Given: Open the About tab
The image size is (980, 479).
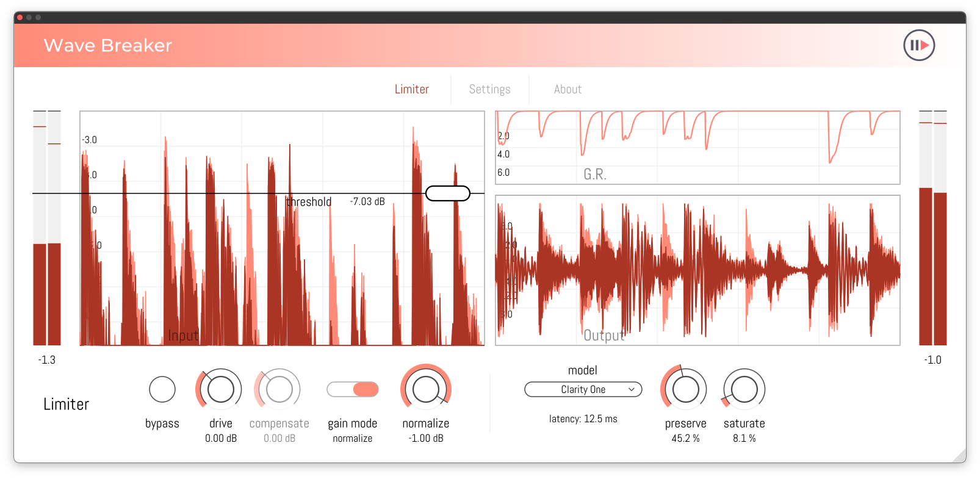Looking at the screenshot, I should click(x=567, y=89).
